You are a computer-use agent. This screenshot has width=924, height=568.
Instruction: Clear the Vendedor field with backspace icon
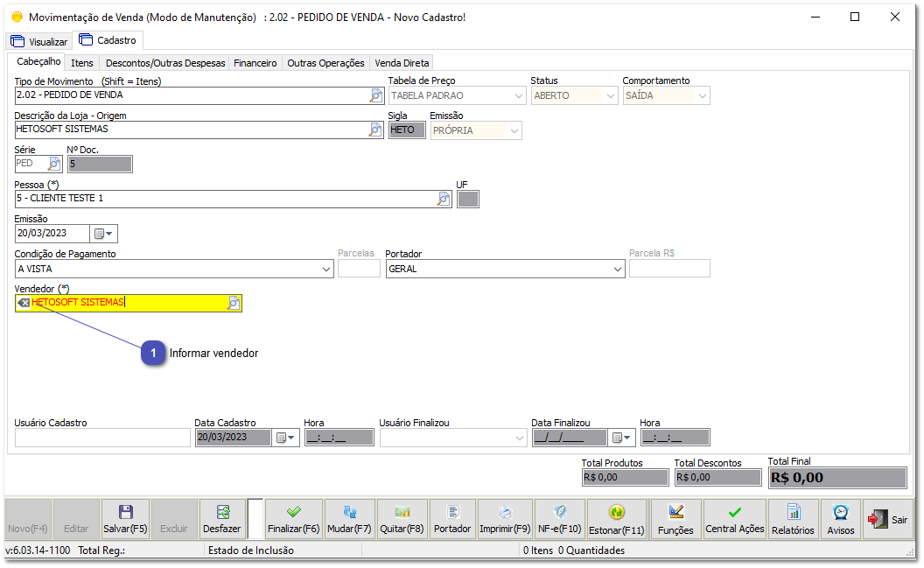click(24, 303)
